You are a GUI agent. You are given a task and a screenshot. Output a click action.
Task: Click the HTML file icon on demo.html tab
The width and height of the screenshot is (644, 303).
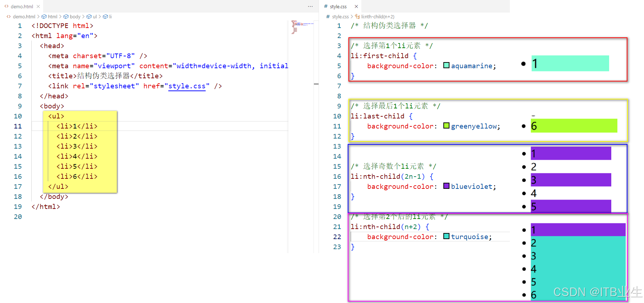[6, 6]
